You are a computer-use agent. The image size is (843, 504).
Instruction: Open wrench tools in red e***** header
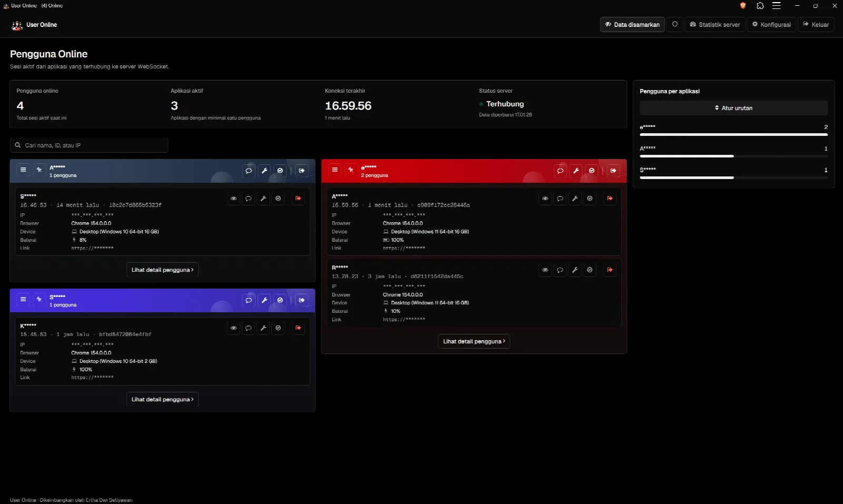click(x=576, y=171)
